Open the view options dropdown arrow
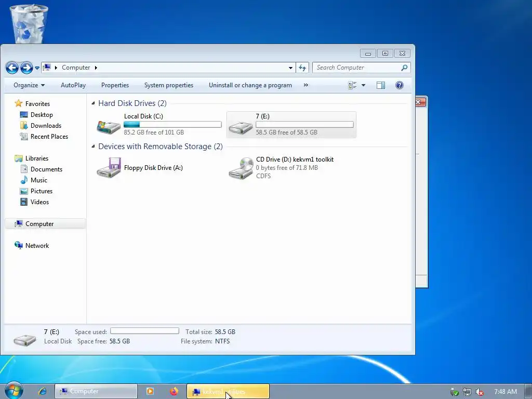 [363, 85]
